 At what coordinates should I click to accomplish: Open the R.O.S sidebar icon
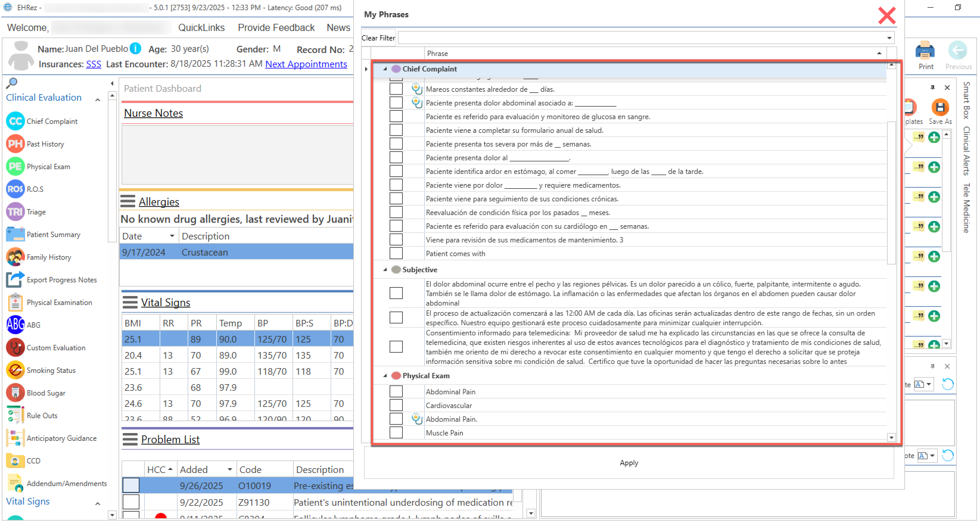(x=15, y=189)
